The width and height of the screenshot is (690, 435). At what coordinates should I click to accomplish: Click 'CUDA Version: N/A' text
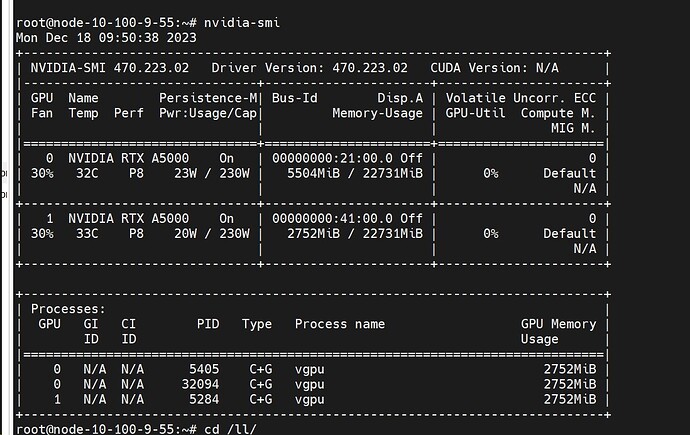tap(495, 68)
